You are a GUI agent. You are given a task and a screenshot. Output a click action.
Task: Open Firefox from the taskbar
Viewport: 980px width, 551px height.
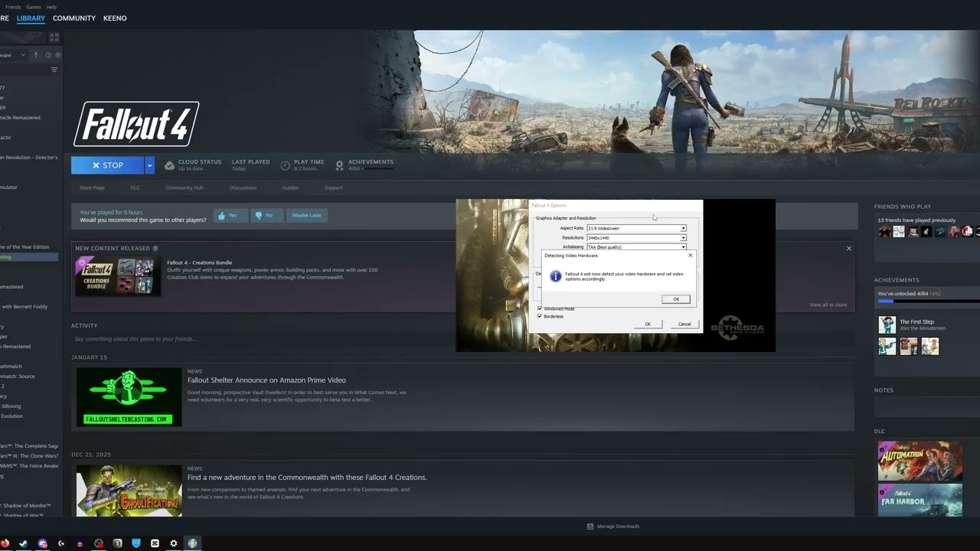click(5, 543)
